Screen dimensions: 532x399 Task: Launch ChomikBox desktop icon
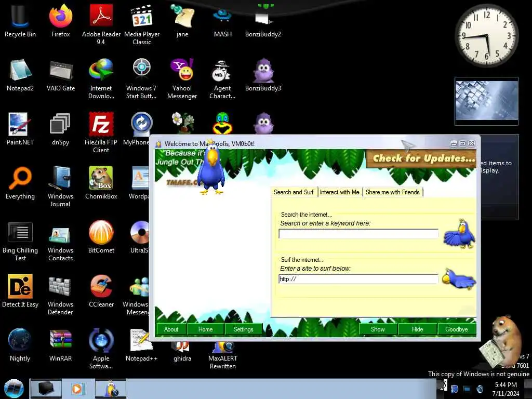click(101, 183)
